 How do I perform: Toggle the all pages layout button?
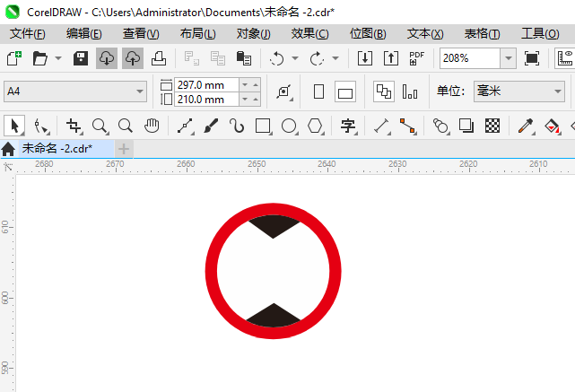384,91
